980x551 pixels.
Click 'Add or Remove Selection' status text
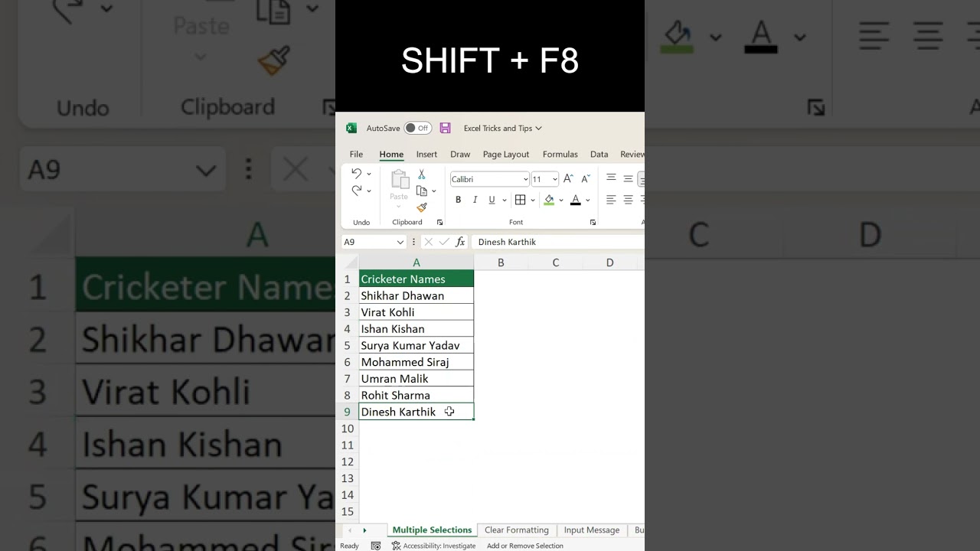[525, 546]
